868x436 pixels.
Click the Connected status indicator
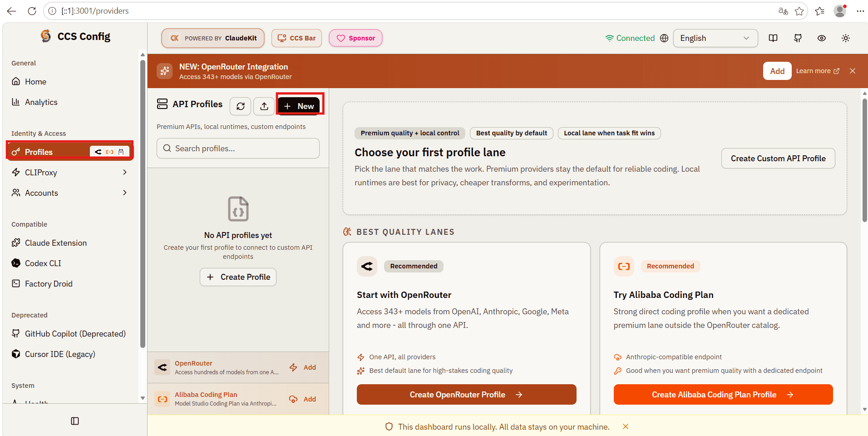click(x=630, y=38)
